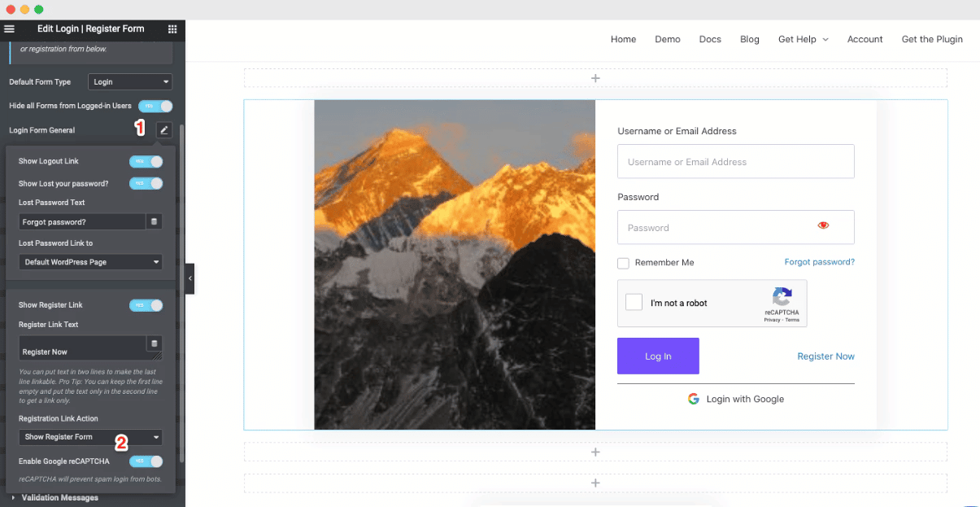
Task: Check the I'm not a robot box
Action: pyautogui.click(x=634, y=303)
